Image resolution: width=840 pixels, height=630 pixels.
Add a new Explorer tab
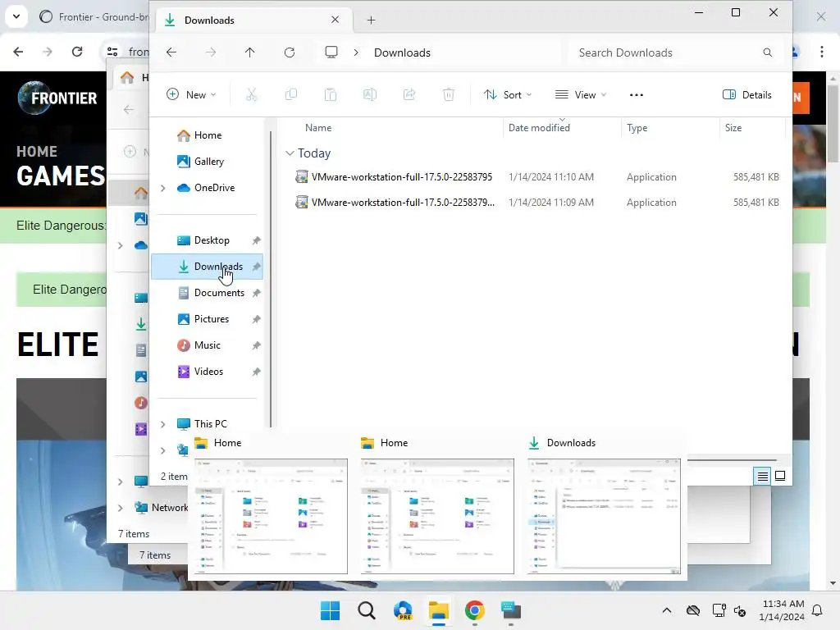point(372,21)
